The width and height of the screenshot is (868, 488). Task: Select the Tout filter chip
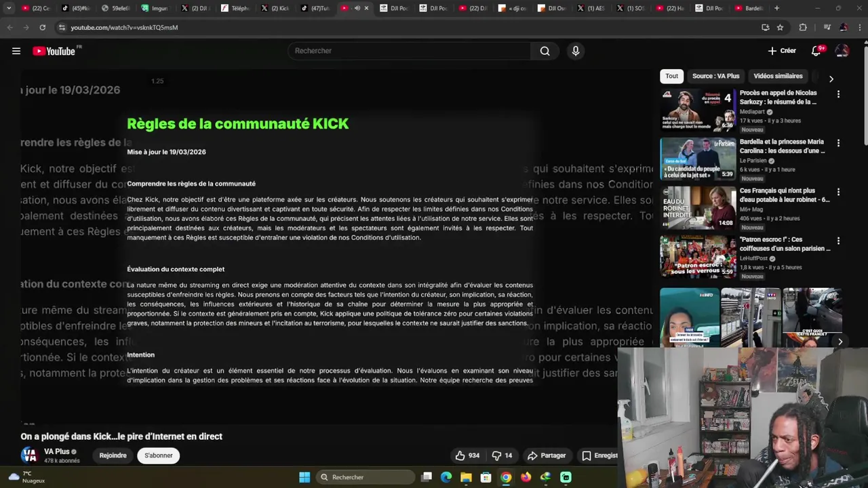[671, 76]
